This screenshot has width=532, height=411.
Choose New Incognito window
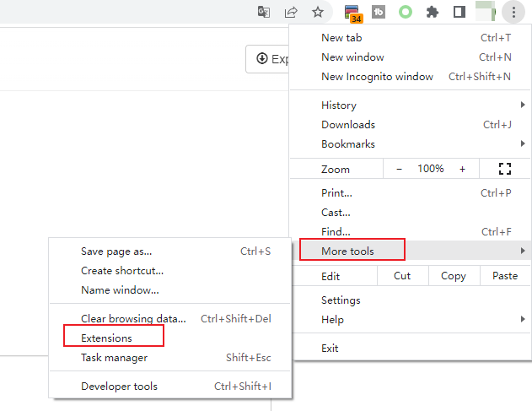point(377,77)
